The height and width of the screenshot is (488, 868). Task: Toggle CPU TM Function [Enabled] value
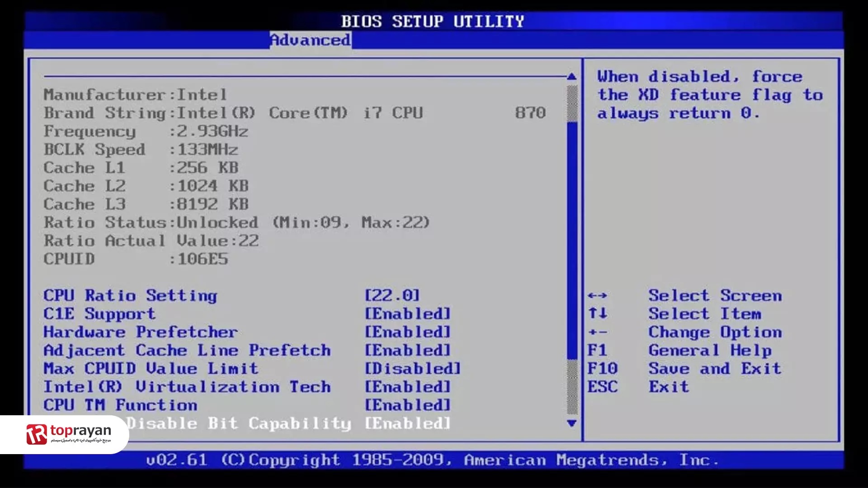point(408,405)
